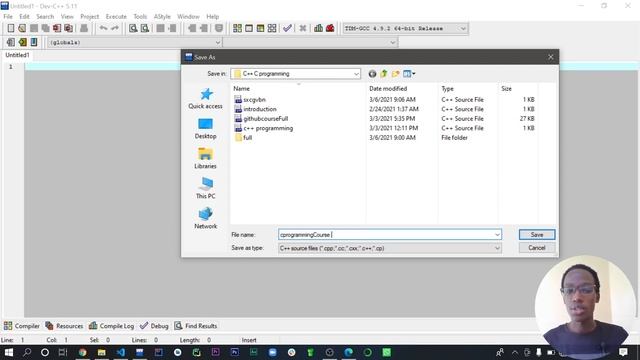Open the TDM-GCC compiler set dropdown
Viewport: 640px width, 360px height.
[463, 29]
